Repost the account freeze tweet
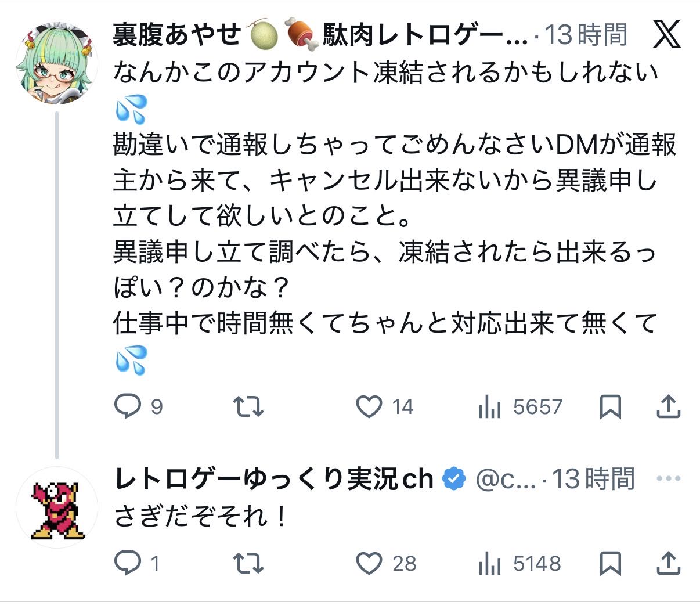Screen dimensions: 700x609 pyautogui.click(x=248, y=406)
